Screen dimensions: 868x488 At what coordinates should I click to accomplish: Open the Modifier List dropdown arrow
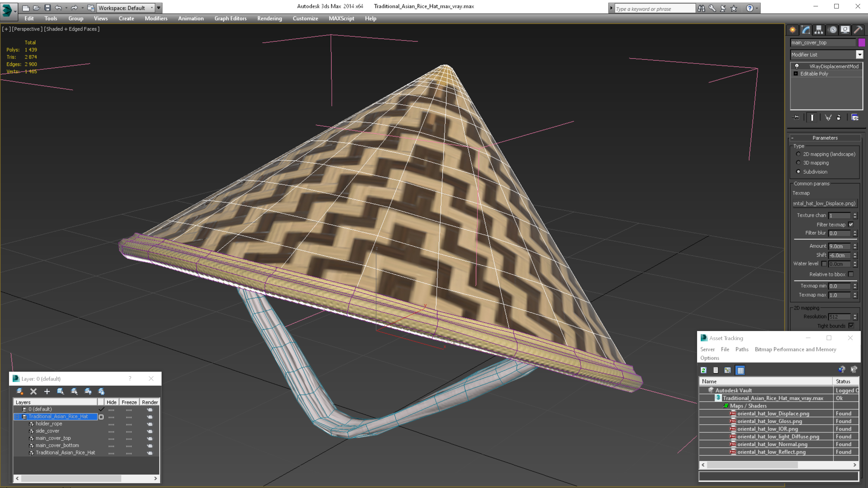tap(860, 55)
